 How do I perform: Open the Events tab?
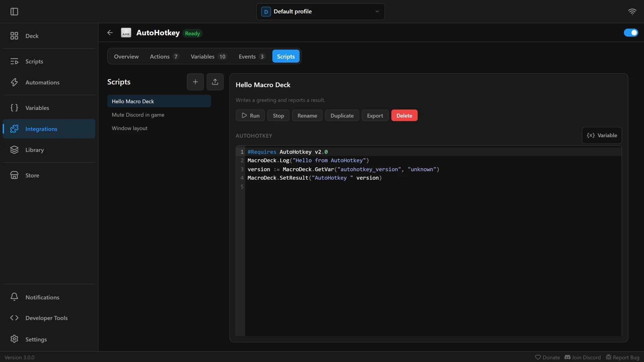pos(252,57)
